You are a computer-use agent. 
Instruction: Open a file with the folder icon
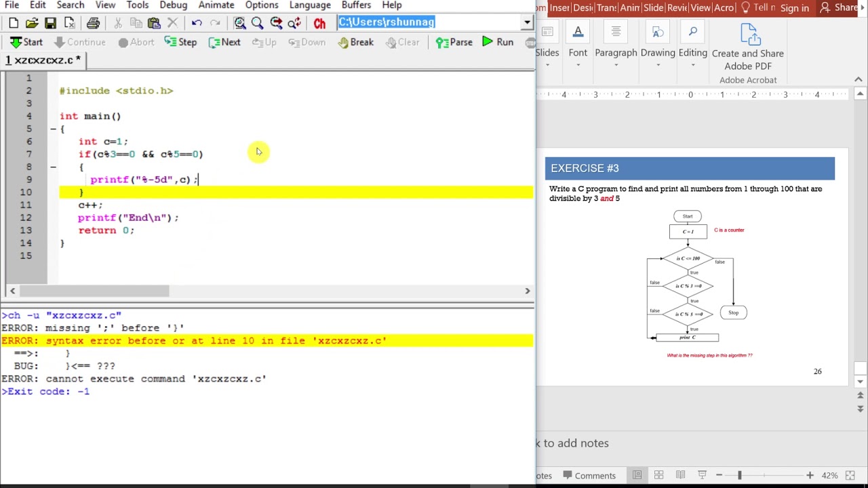pos(32,23)
